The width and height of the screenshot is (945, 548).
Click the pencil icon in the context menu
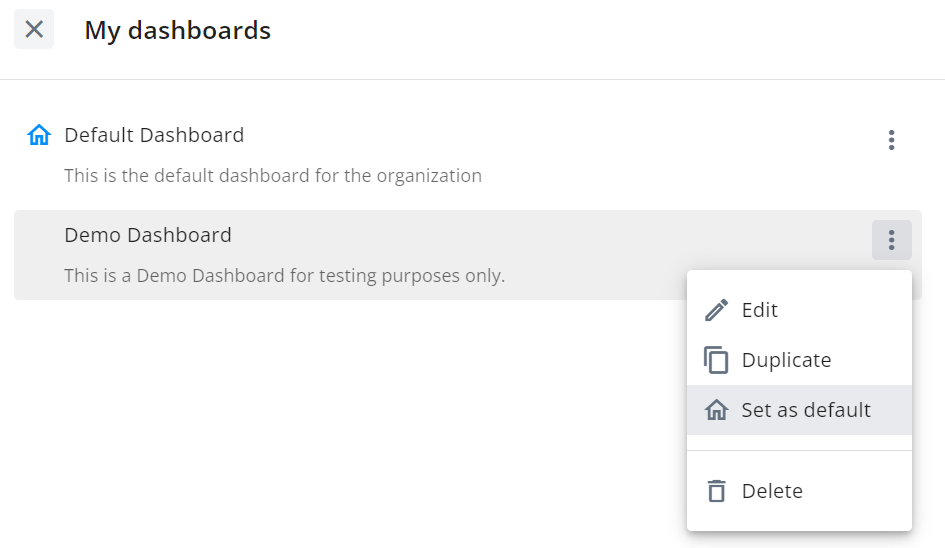[x=716, y=310]
